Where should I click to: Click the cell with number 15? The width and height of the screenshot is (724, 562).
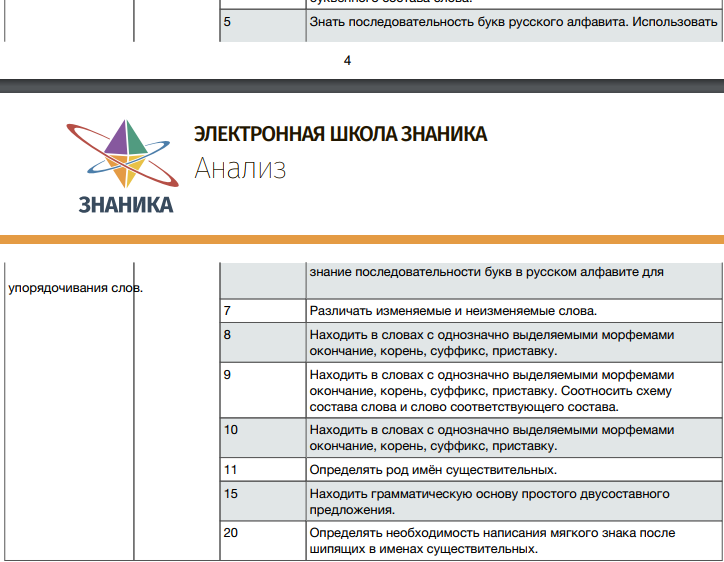click(x=263, y=502)
